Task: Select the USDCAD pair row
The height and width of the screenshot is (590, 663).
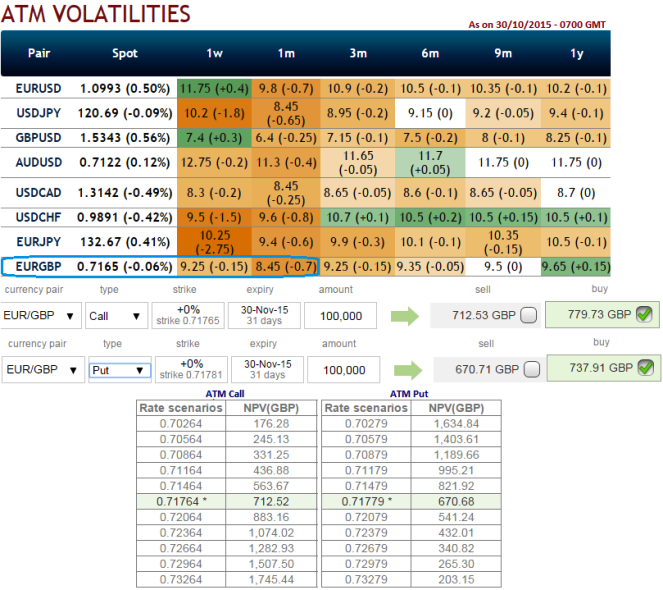Action: [x=306, y=193]
